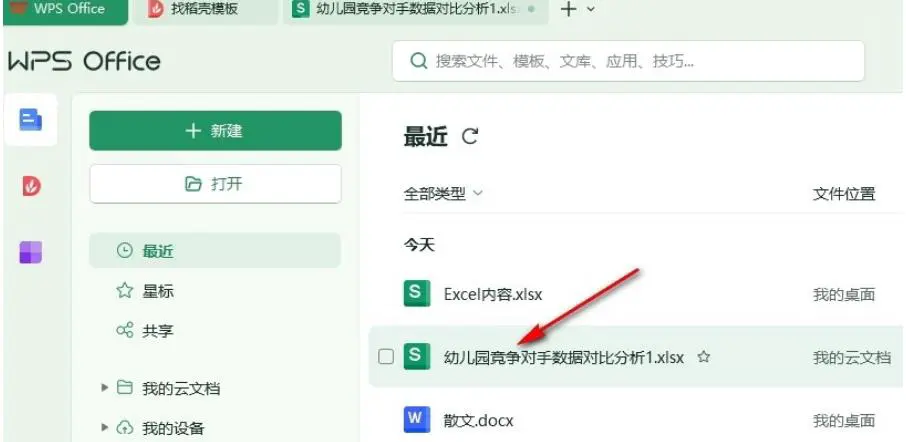Select the blue documents icon in the left sidebar
Viewport: 906px width, 442px height.
point(31,120)
